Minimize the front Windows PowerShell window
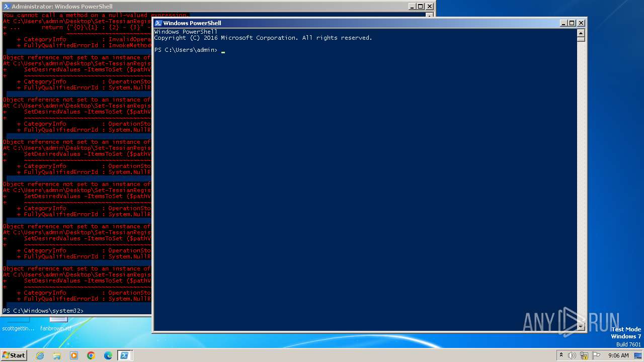The image size is (644, 362). tap(564, 23)
